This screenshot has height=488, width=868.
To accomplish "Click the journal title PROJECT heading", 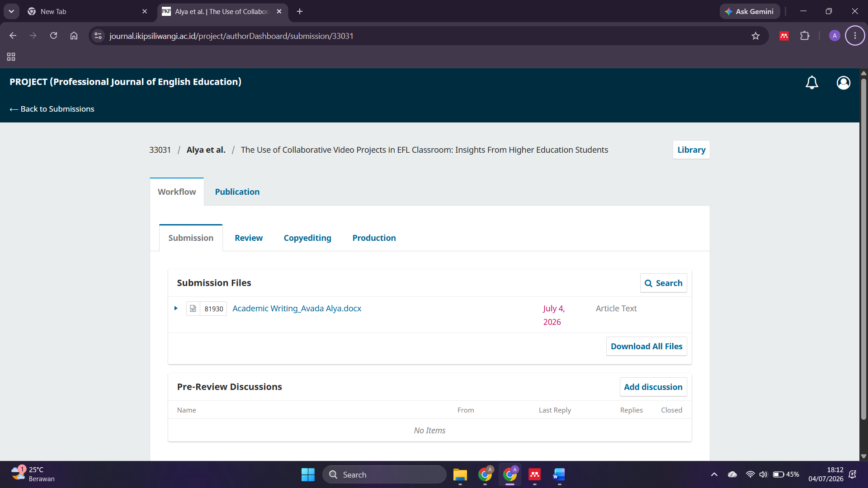I will (126, 82).
